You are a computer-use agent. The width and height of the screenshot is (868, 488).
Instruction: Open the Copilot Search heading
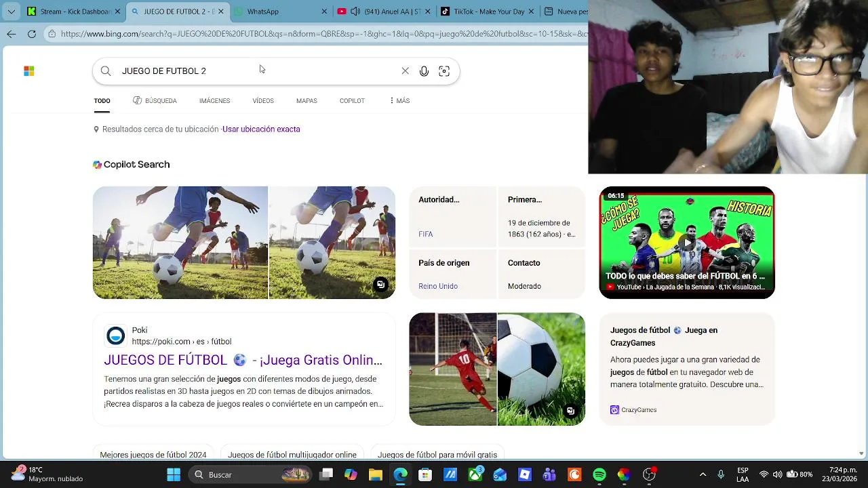(132, 165)
